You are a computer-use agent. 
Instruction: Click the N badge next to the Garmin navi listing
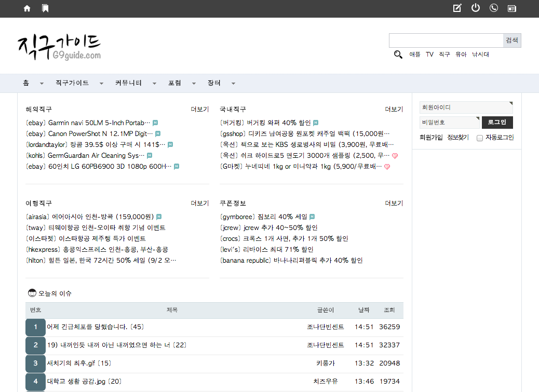(156, 123)
